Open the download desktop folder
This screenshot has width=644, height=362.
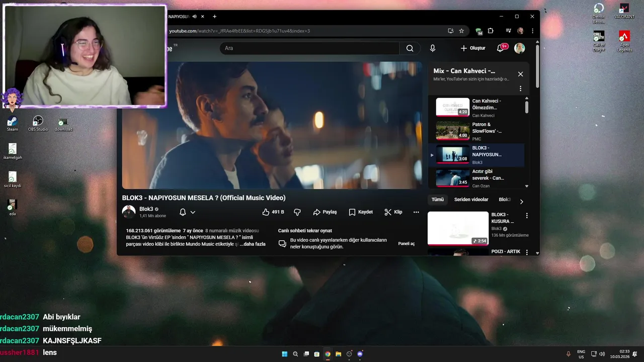point(63,125)
